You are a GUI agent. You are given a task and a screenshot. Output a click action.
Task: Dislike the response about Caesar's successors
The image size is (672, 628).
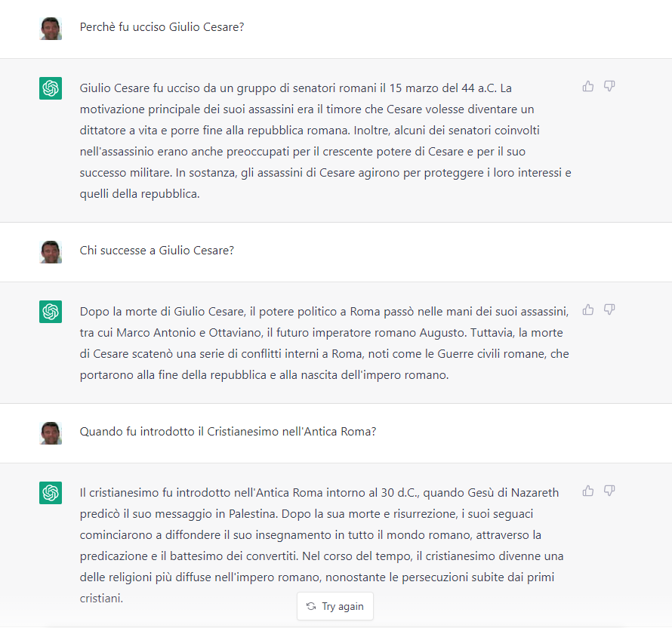609,309
